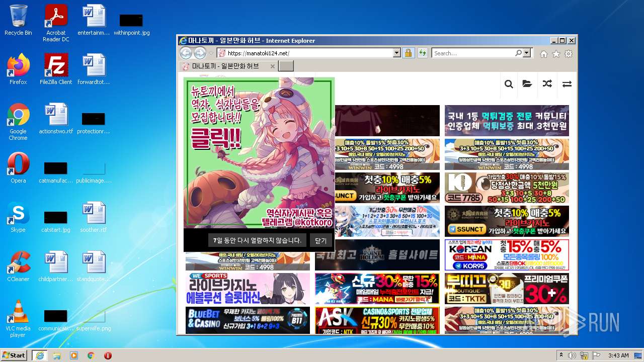
Task: Select the Recycle Bin desktop icon
Action: (x=18, y=20)
